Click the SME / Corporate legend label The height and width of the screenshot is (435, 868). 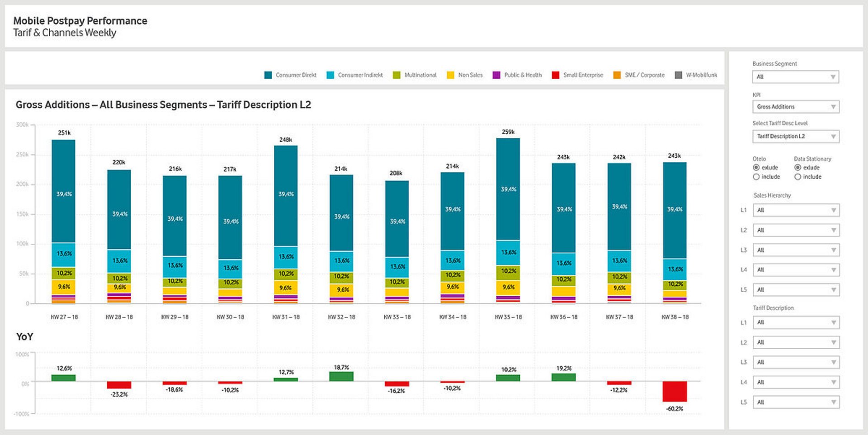(x=644, y=75)
